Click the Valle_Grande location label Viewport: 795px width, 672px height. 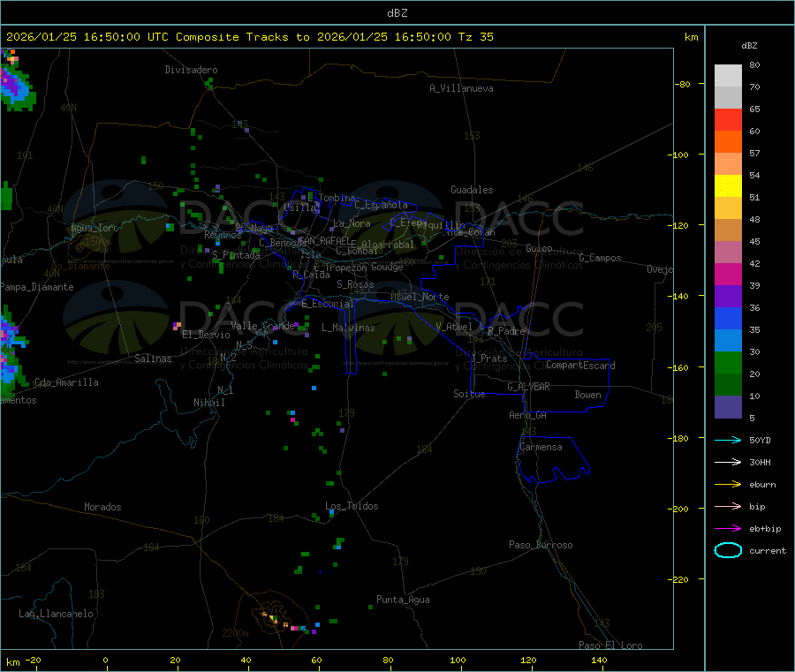click(262, 326)
